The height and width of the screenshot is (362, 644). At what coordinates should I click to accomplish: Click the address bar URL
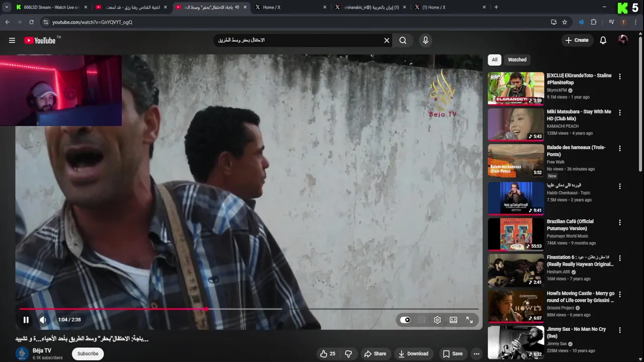coord(92,22)
